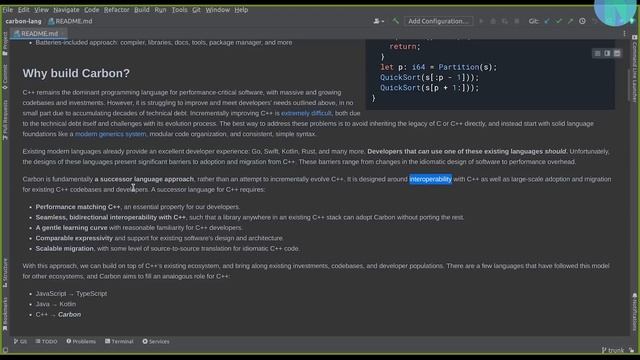Screen dimensions: 640x360
Task: Click Run with Coverage icon
Action: 505,21
